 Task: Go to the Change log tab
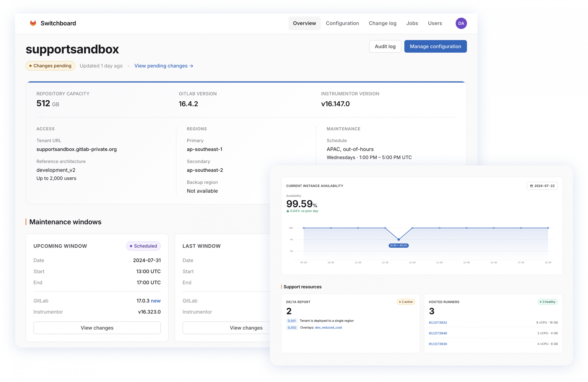click(x=382, y=23)
